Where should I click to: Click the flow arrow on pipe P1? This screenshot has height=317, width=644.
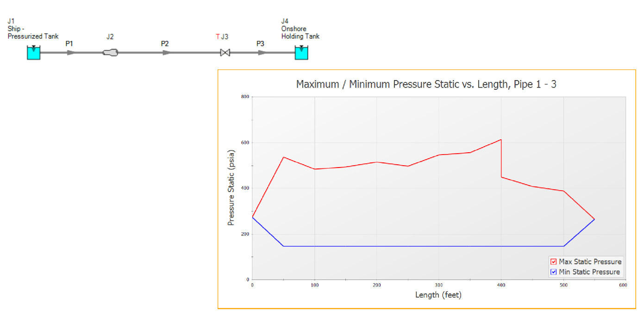pos(70,53)
